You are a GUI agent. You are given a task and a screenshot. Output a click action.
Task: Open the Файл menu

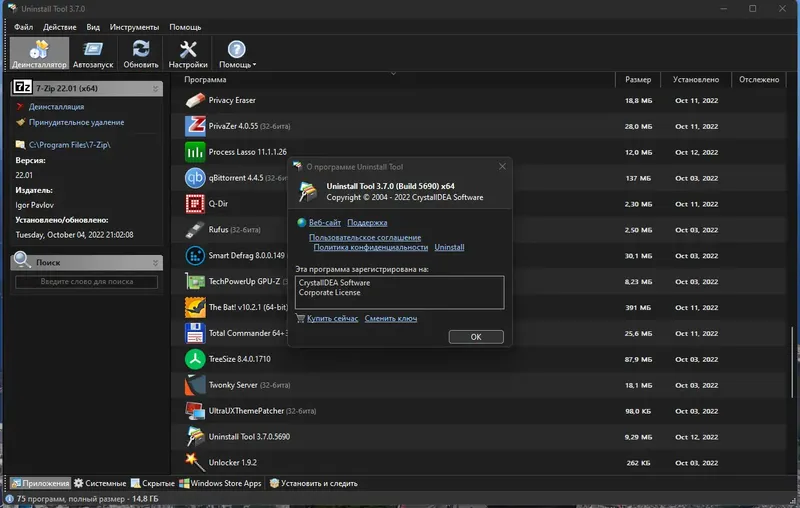tap(23, 27)
